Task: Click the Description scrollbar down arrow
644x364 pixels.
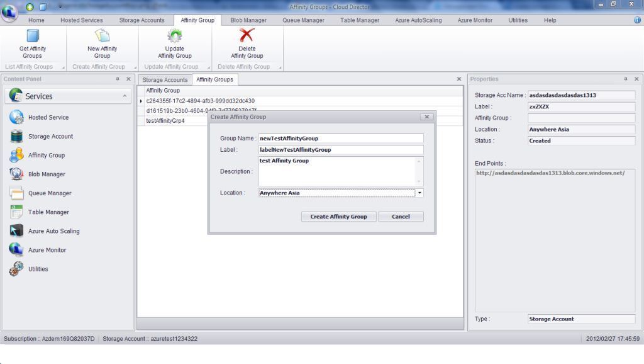Action: pyautogui.click(x=419, y=181)
